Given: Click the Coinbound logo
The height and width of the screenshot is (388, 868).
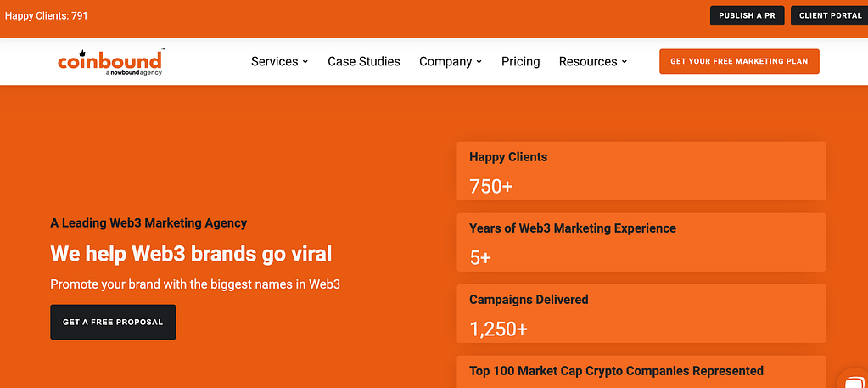Looking at the screenshot, I should tap(110, 59).
